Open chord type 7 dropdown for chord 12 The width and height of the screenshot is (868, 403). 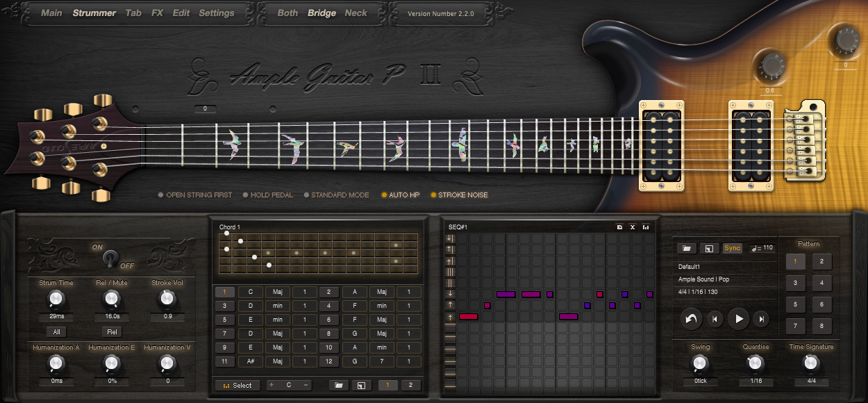click(381, 362)
